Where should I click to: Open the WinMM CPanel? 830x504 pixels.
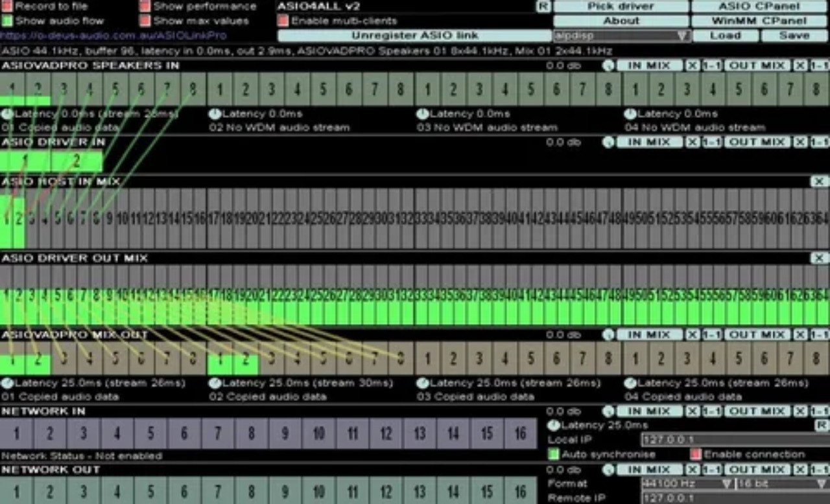(x=760, y=21)
